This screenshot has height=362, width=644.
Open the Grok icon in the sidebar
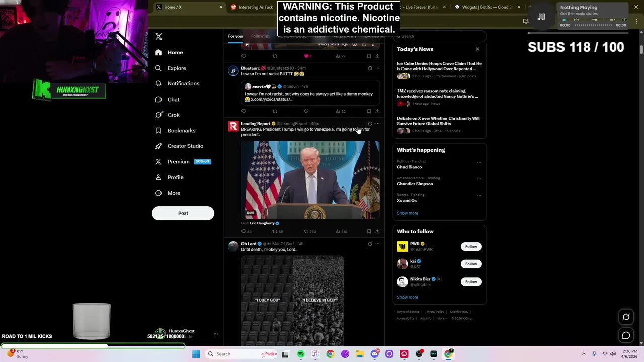tap(158, 115)
